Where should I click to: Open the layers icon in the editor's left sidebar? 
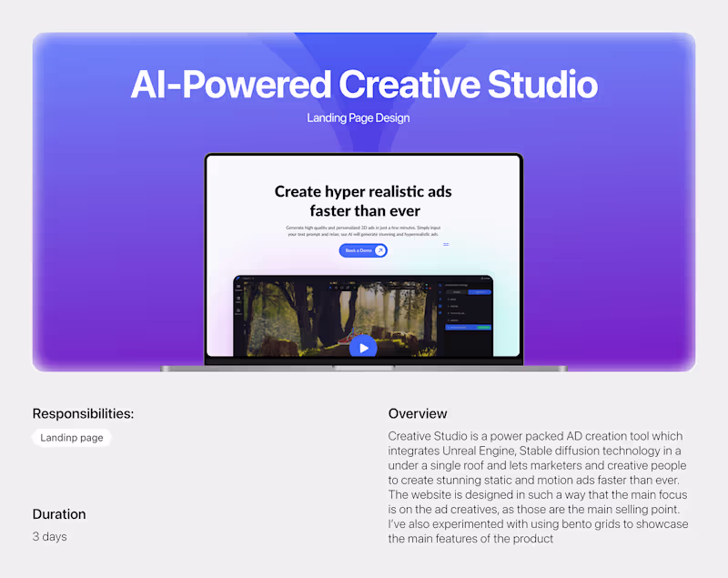(x=238, y=309)
